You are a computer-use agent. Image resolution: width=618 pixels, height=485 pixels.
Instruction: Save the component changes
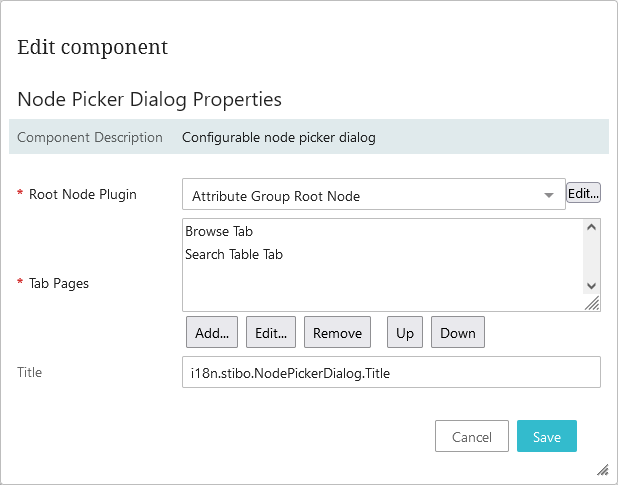(x=547, y=436)
